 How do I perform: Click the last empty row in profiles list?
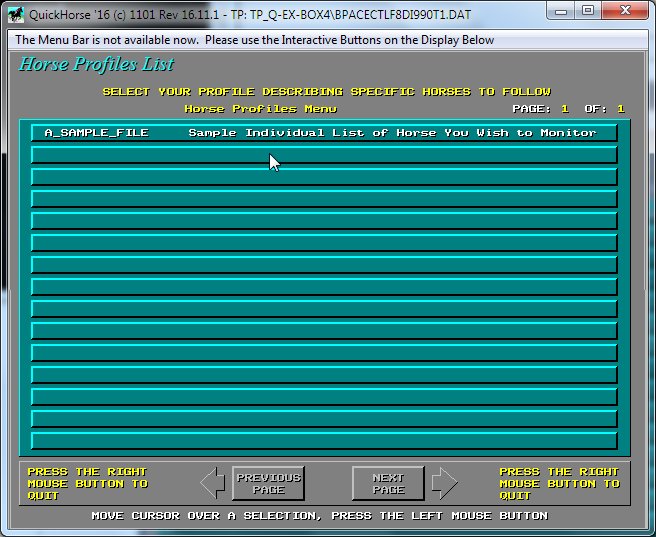[x=324, y=441]
